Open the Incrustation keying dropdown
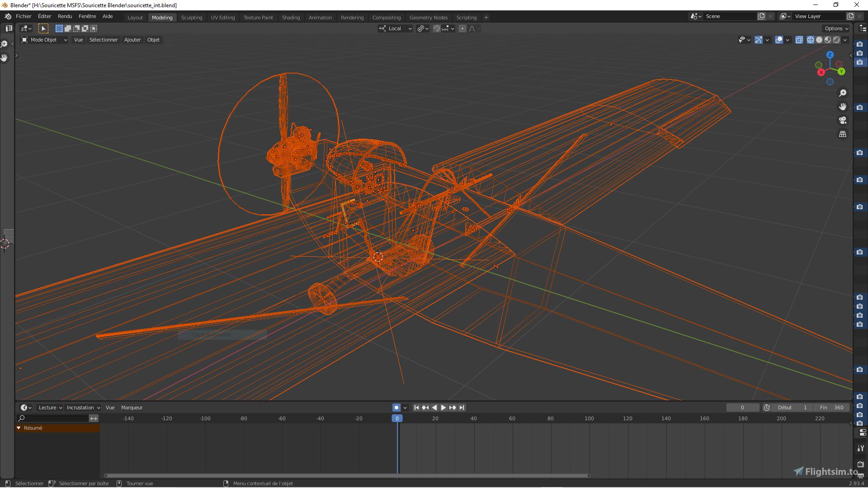The width and height of the screenshot is (868, 488). pyautogui.click(x=83, y=408)
